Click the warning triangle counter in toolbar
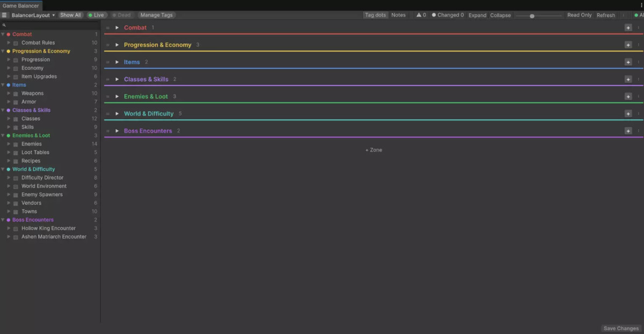644x334 pixels. pyautogui.click(x=421, y=15)
